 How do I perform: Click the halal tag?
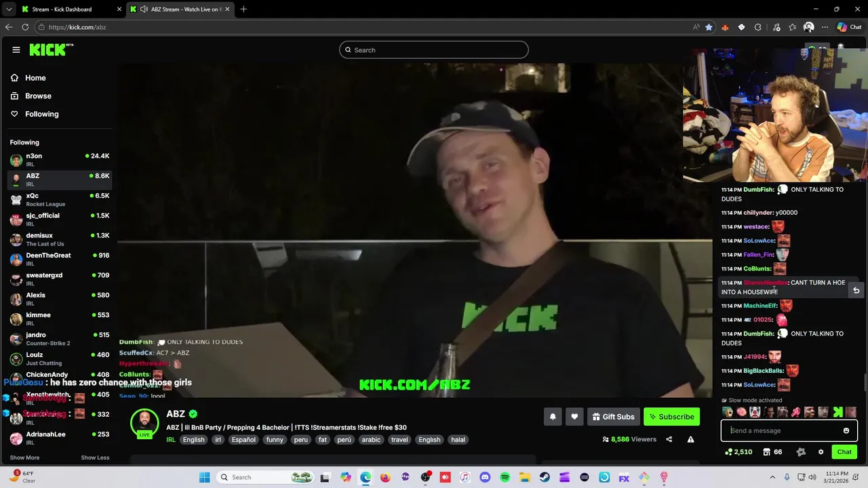[458, 440]
